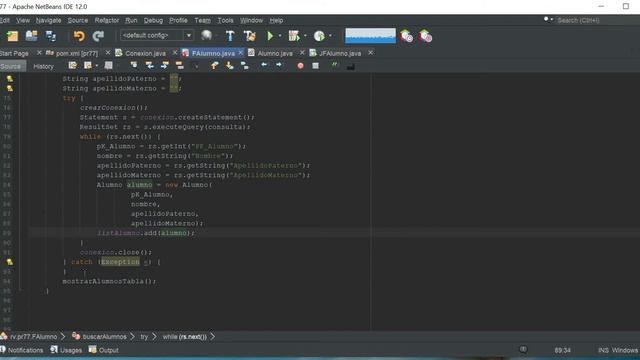
Task: Undo the last edit
Action: [x=79, y=36]
